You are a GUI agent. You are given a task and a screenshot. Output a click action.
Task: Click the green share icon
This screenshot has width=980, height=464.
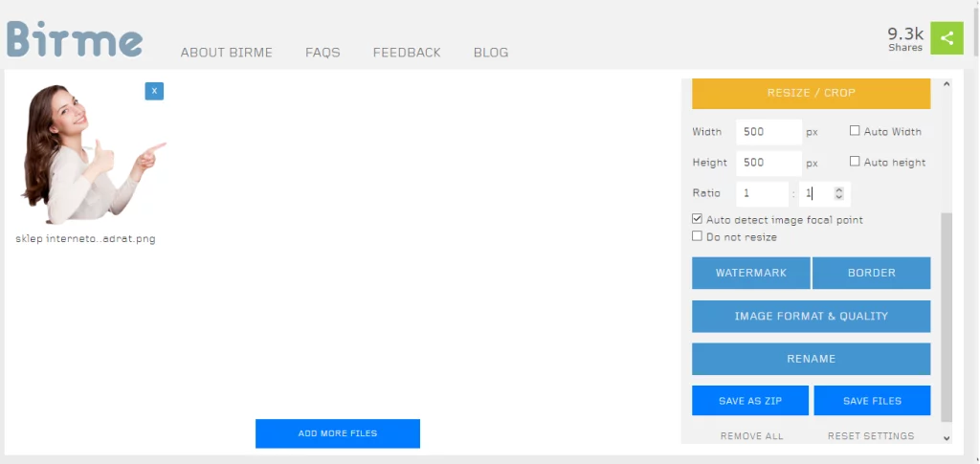click(947, 38)
